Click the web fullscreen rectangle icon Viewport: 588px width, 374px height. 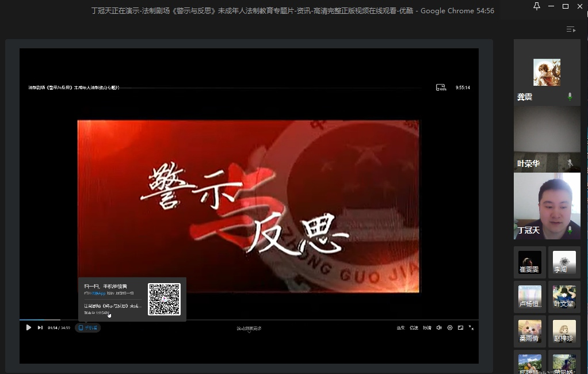click(460, 327)
